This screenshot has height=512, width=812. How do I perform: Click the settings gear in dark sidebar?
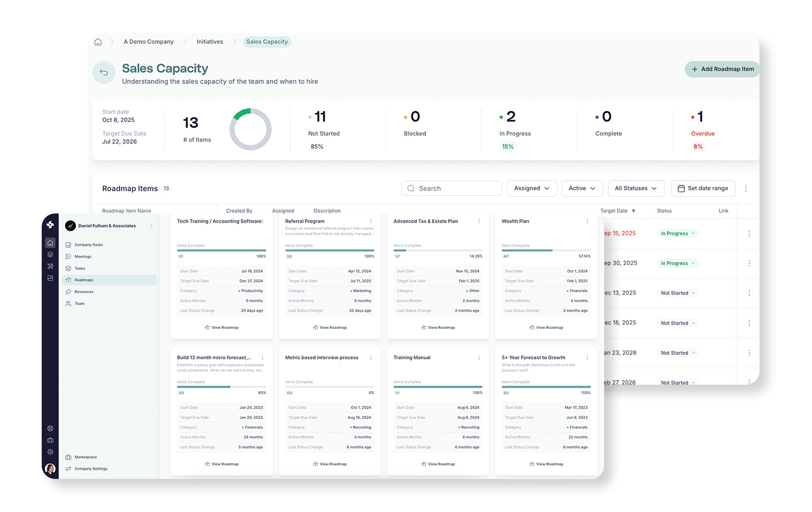click(x=50, y=452)
